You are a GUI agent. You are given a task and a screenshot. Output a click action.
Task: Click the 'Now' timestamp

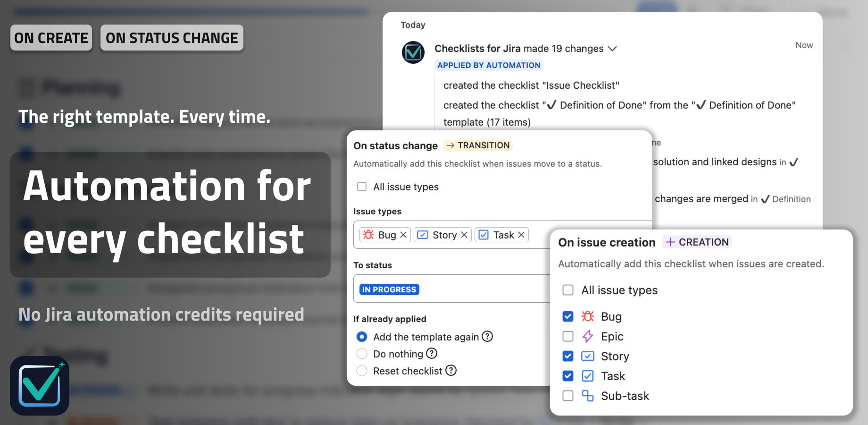click(804, 45)
